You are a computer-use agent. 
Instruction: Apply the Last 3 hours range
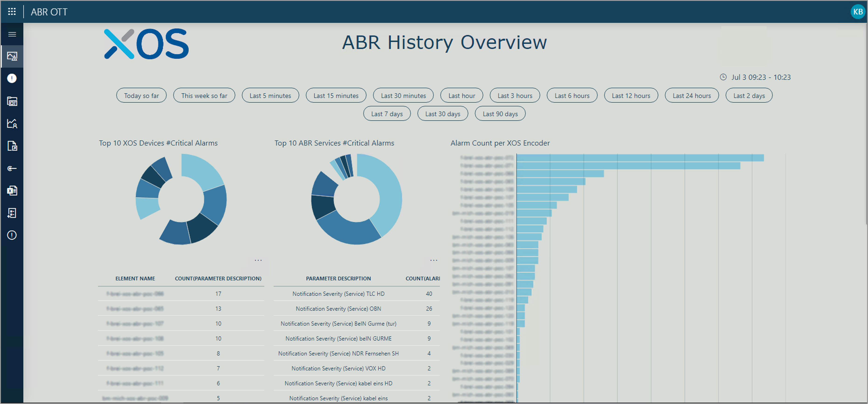click(x=515, y=96)
